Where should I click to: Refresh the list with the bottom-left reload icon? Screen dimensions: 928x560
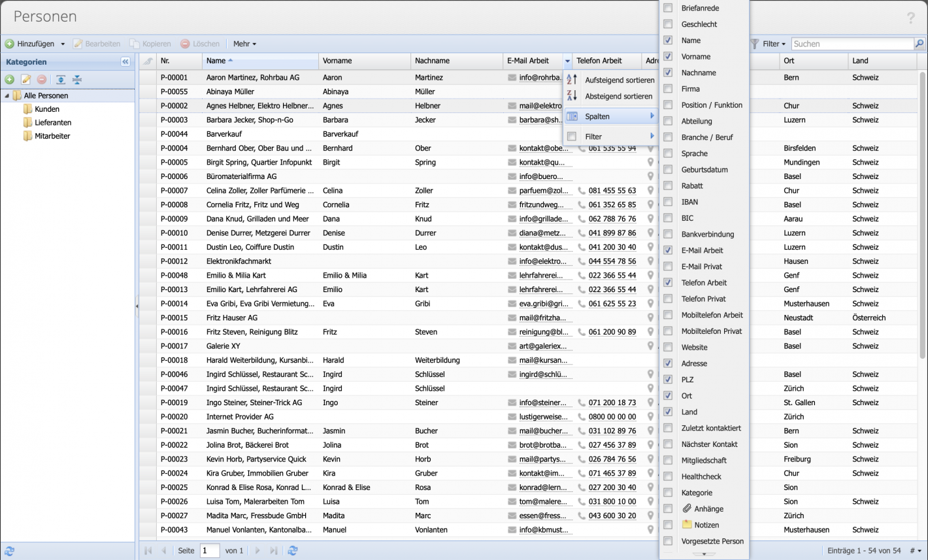[8, 551]
